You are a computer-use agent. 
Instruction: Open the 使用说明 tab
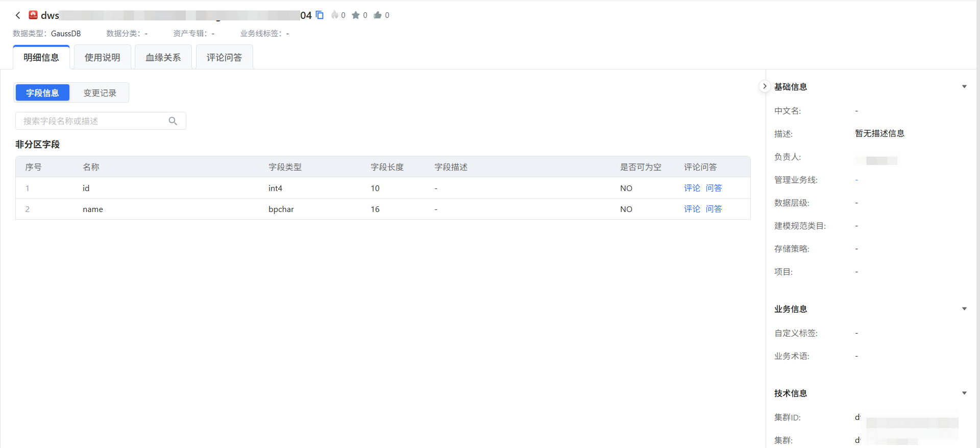103,58
